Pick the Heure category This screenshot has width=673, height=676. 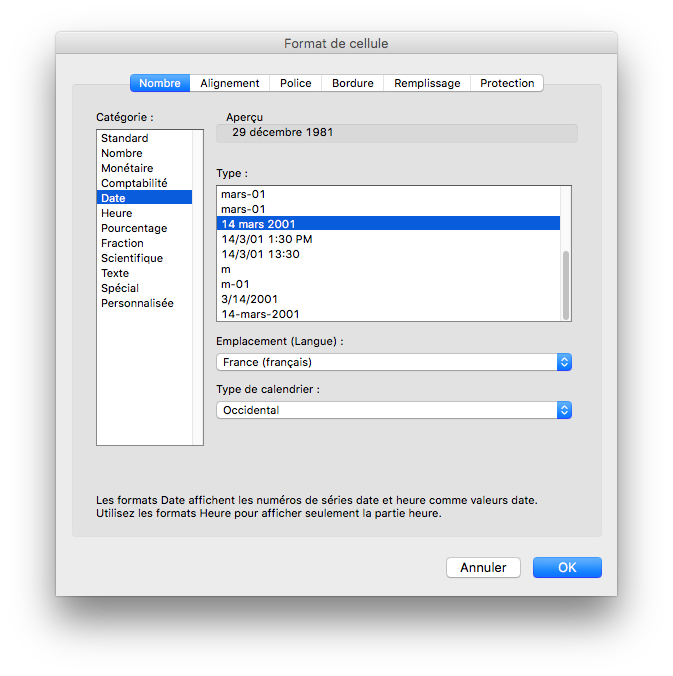point(117,213)
